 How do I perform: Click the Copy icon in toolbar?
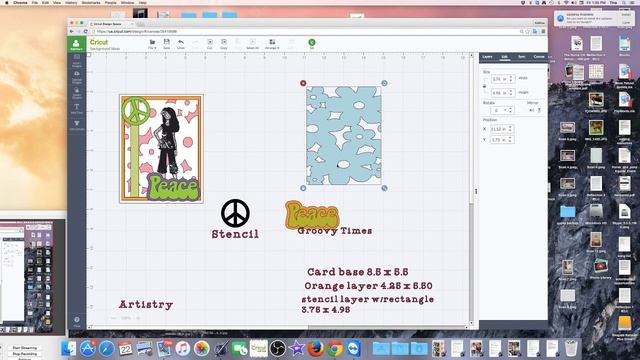224,44
